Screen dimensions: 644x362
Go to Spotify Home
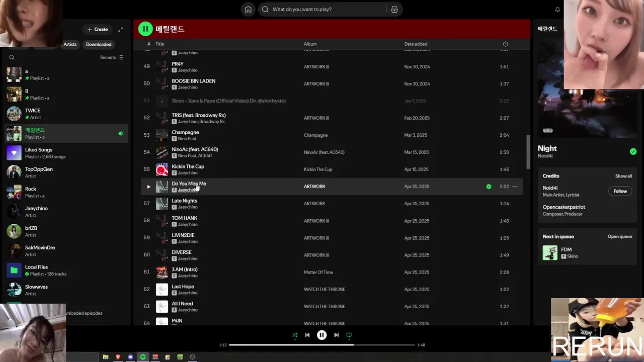248,10
